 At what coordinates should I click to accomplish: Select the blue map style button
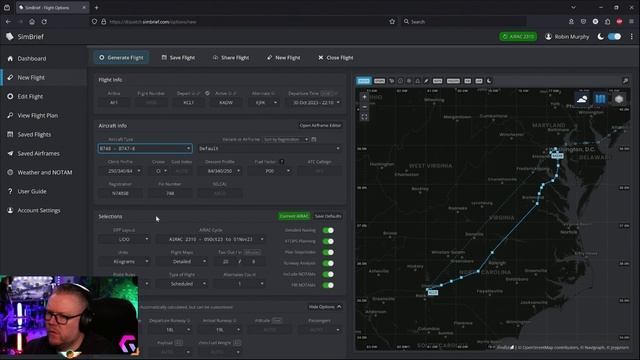tap(600, 99)
